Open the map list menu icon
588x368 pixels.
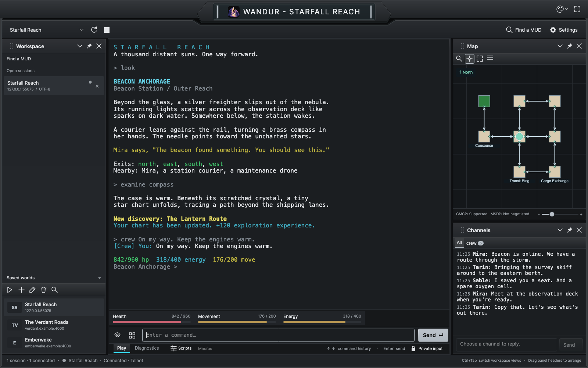[490, 58]
